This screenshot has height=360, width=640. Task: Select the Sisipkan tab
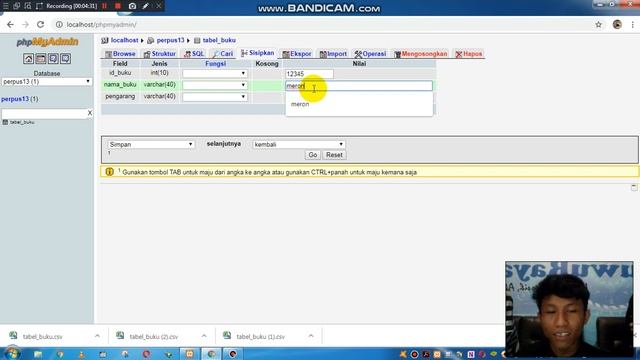[258, 53]
